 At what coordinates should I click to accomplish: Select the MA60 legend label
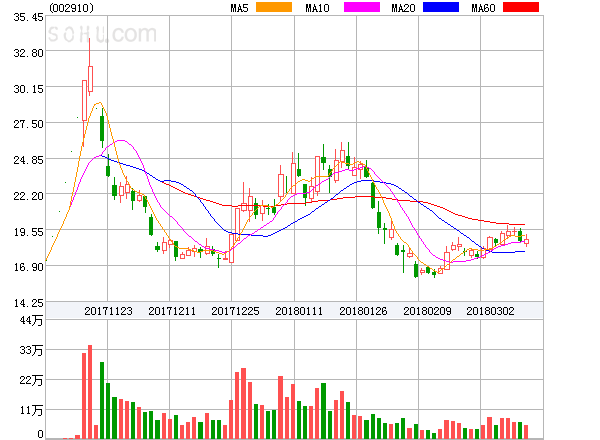(x=483, y=8)
